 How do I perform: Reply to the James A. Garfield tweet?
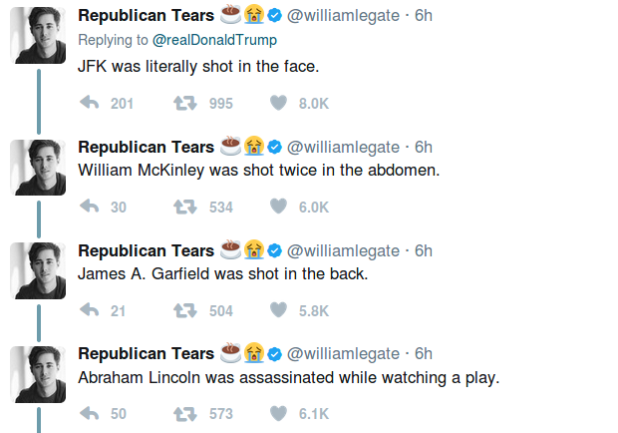click(x=89, y=310)
